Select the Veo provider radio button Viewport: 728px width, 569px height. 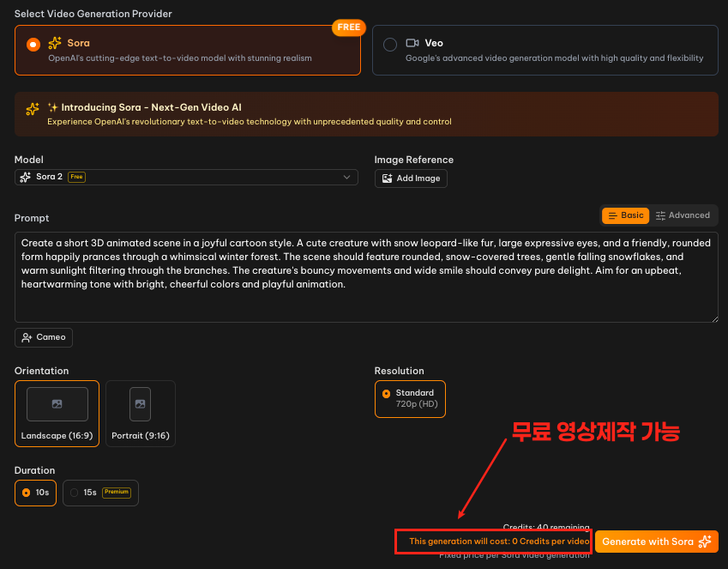(x=390, y=45)
